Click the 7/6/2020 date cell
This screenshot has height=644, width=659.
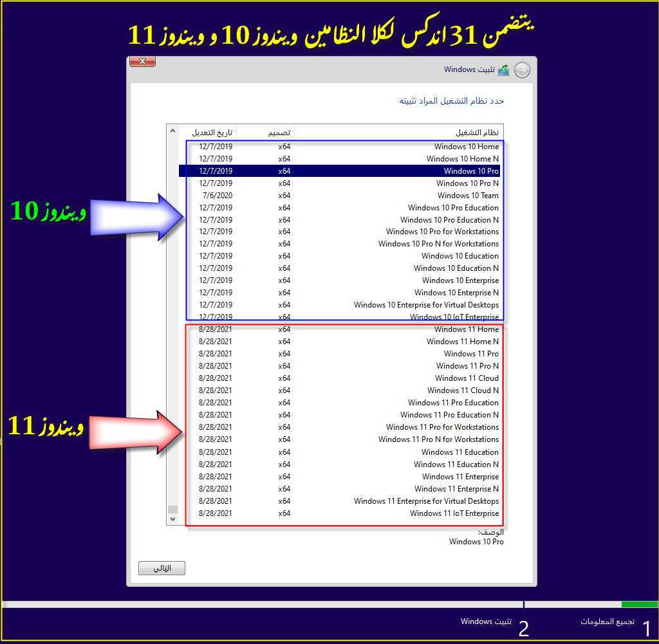tap(218, 196)
